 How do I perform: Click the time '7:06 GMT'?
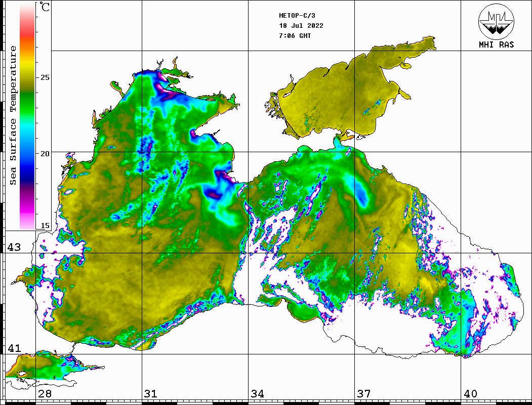tap(295, 35)
